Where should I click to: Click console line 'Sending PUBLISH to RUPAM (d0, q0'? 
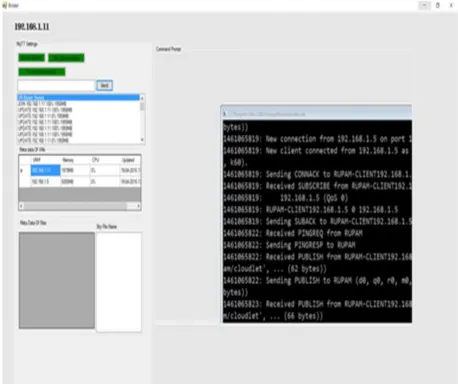[x=317, y=280]
